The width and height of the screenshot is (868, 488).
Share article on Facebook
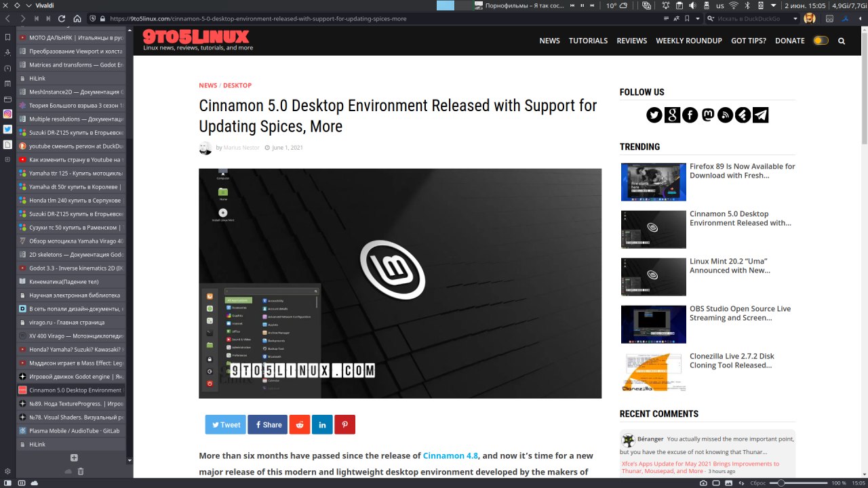(267, 425)
